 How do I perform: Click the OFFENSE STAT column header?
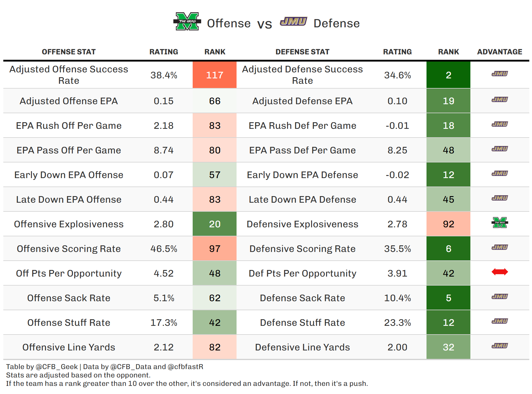click(x=69, y=52)
